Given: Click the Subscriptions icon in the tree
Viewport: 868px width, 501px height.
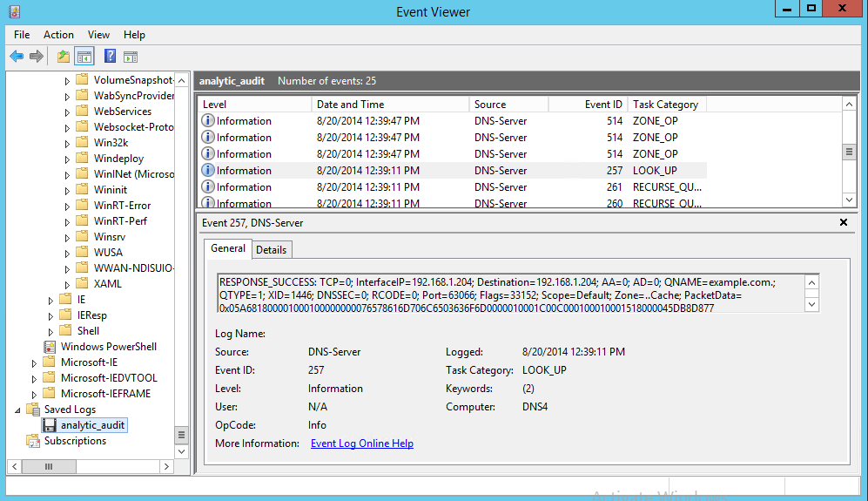Looking at the screenshot, I should (33, 441).
